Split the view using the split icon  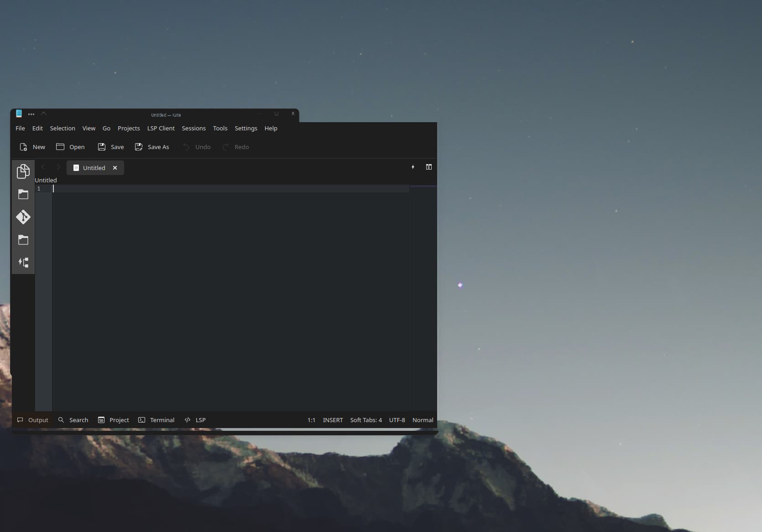(428, 167)
